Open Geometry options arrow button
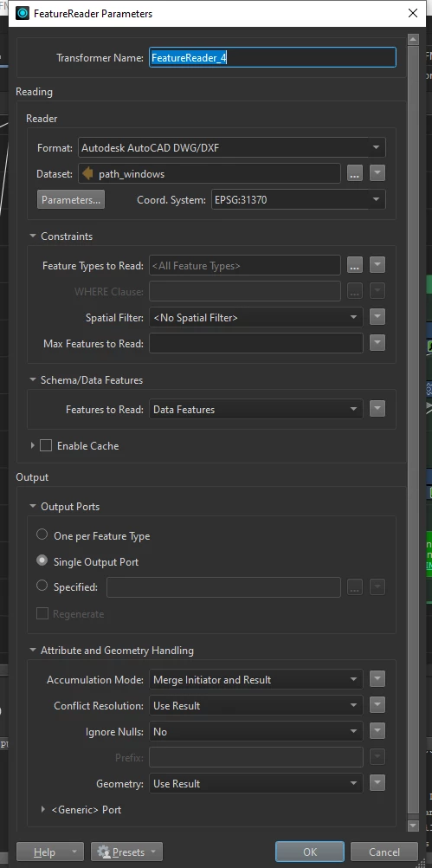 click(377, 783)
